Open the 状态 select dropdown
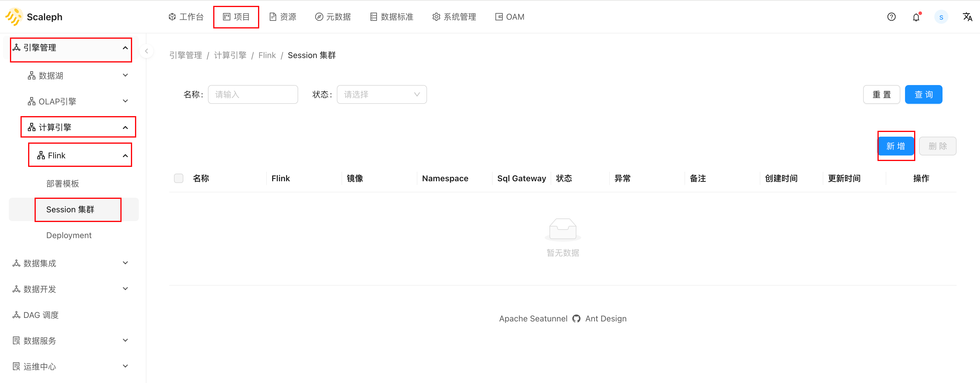Viewport: 980px width, 383px height. (x=382, y=94)
